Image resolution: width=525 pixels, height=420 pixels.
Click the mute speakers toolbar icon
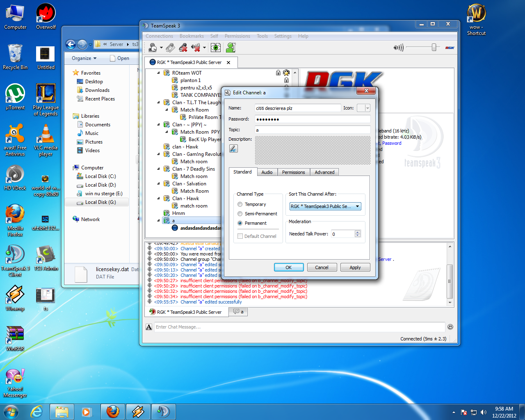pyautogui.click(x=196, y=48)
